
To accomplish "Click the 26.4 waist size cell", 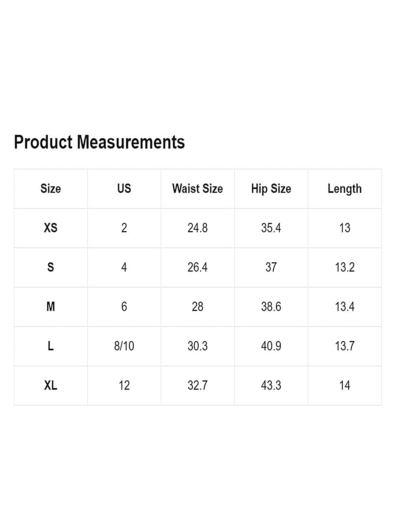I will pos(197,267).
